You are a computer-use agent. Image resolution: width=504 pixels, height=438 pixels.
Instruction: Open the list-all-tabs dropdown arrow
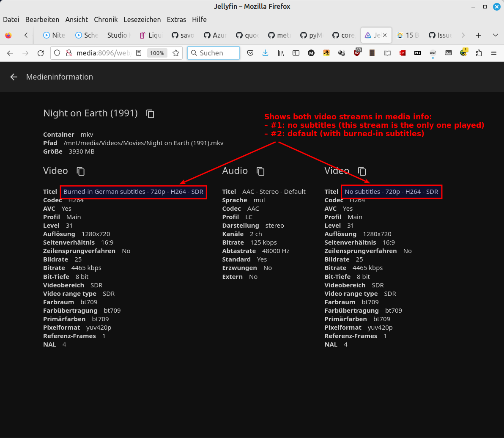(495, 35)
